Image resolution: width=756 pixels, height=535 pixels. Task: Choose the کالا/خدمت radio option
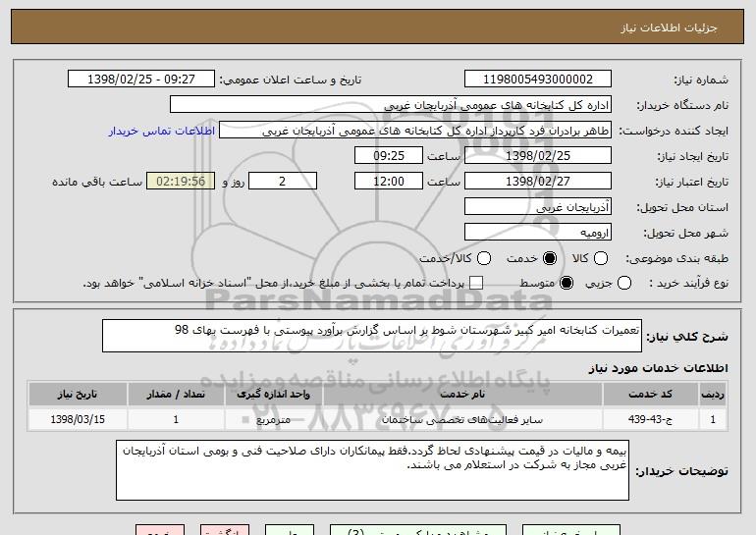point(482,258)
